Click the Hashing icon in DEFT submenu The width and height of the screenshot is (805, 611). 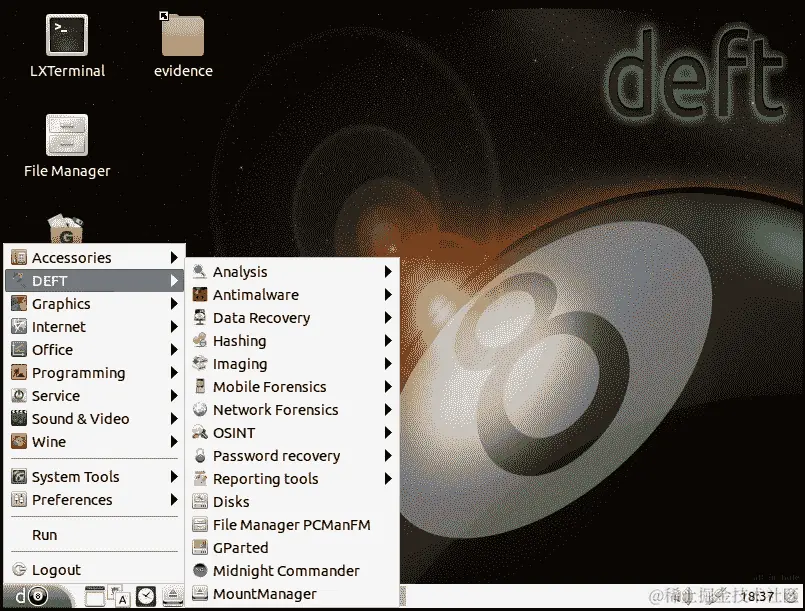(x=200, y=340)
